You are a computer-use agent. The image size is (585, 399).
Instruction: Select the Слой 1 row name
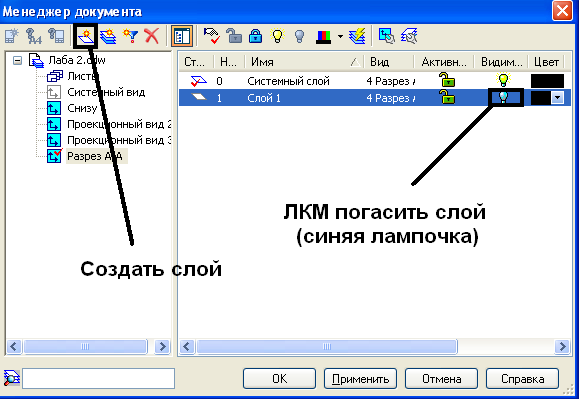tap(264, 98)
